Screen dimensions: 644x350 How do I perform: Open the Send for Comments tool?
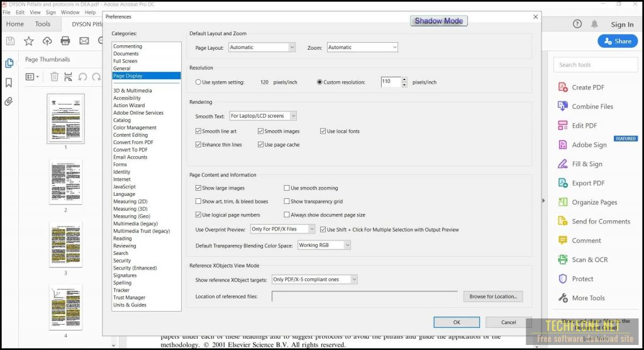(x=594, y=222)
